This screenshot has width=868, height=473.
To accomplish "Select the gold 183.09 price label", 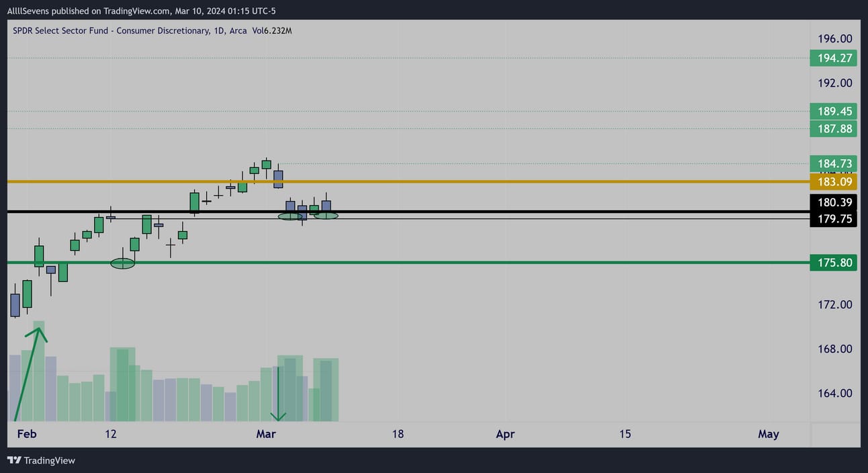I will 834,181.
